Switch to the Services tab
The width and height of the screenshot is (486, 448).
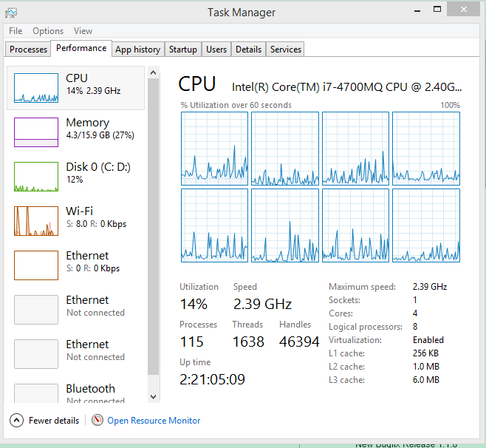coord(285,50)
